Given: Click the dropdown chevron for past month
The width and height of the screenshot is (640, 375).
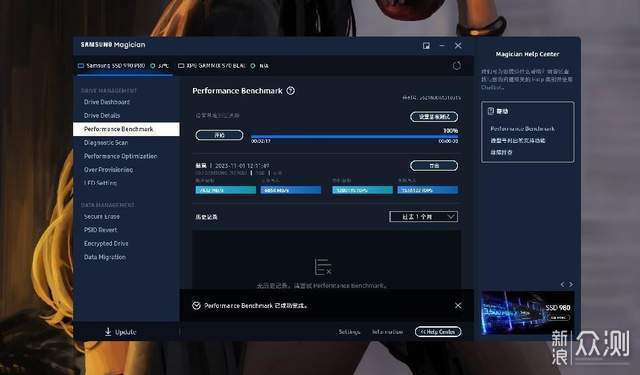Looking at the screenshot, I should coord(451,217).
